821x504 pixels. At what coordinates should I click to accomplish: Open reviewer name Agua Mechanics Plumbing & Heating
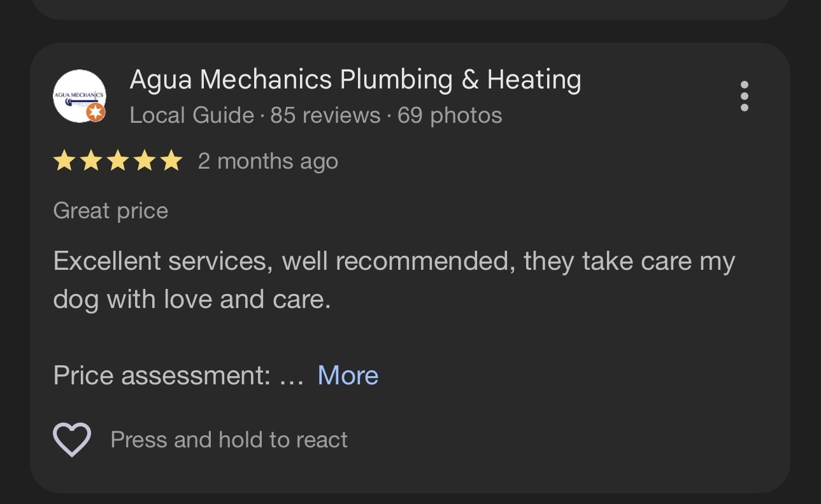pos(355,80)
